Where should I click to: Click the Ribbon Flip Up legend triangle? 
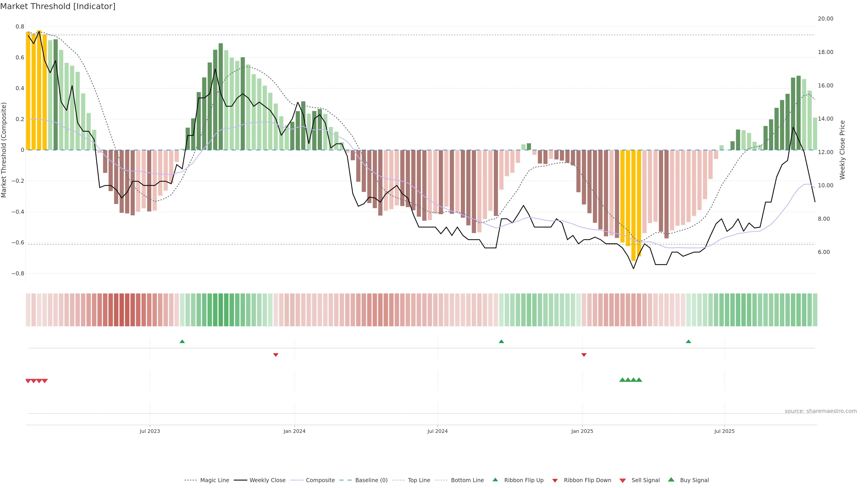[495, 480]
